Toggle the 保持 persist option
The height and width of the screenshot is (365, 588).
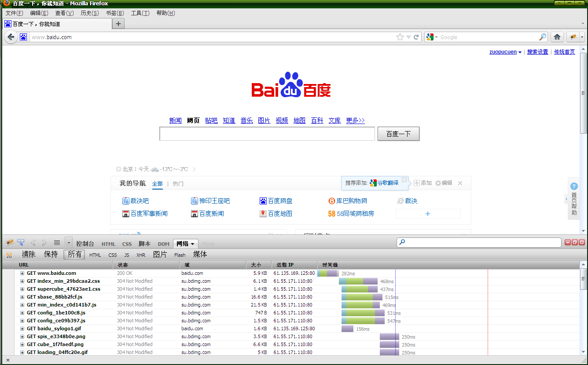(51, 254)
